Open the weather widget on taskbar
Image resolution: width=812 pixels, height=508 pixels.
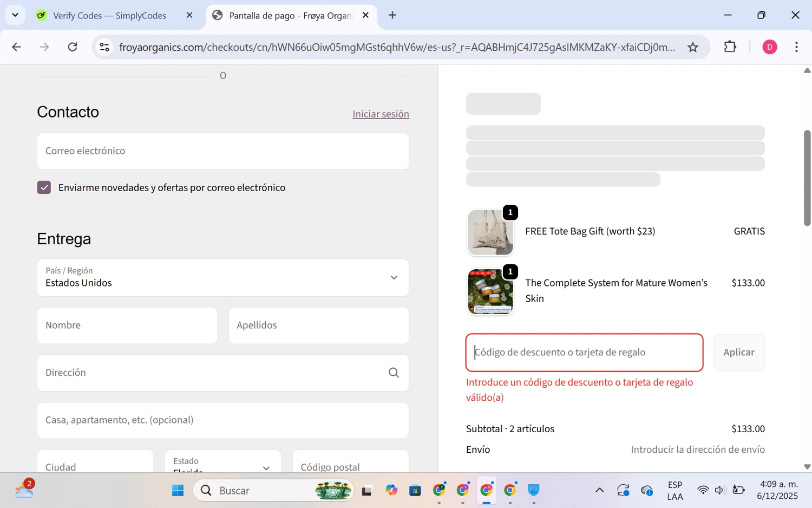click(x=24, y=490)
